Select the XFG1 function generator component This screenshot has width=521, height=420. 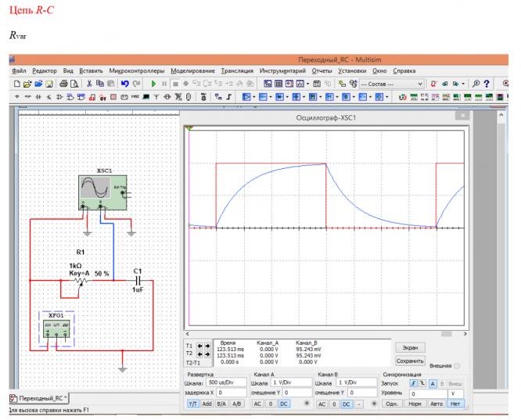click(x=57, y=328)
